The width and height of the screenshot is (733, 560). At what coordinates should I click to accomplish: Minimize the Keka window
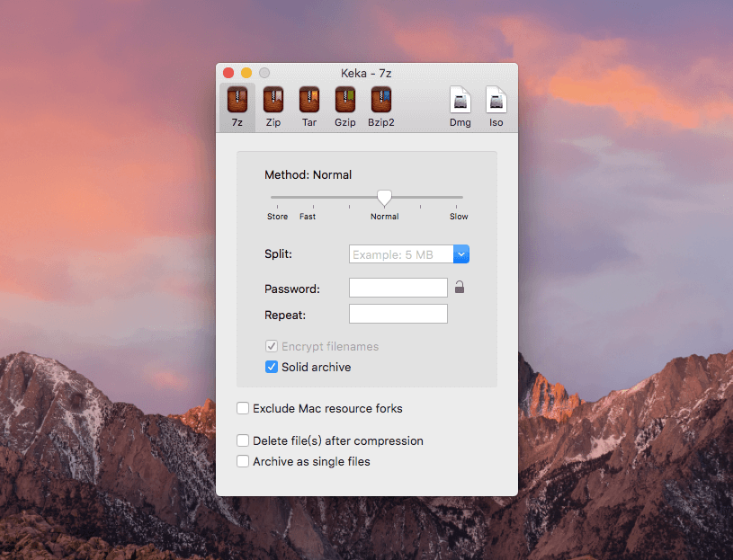tap(246, 73)
